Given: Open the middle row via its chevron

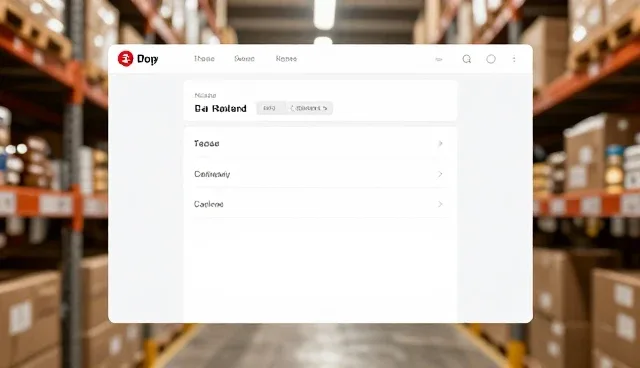Looking at the screenshot, I should [x=440, y=174].
